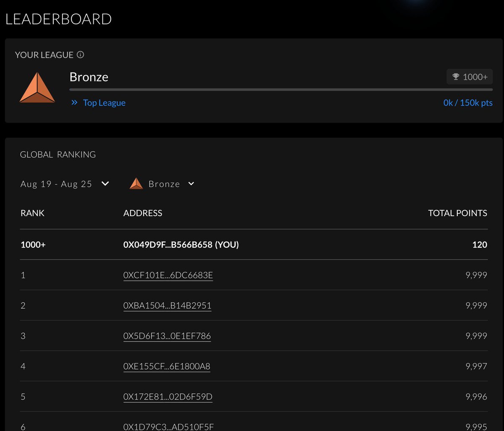
Task: Click your address 0X049D9F...B566B658 (YOU)
Action: [181, 245]
